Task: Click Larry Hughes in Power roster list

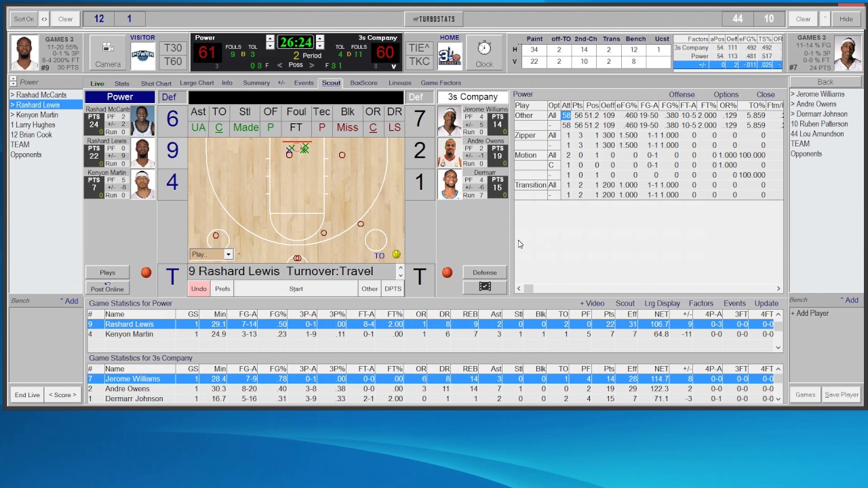Action: click(33, 125)
